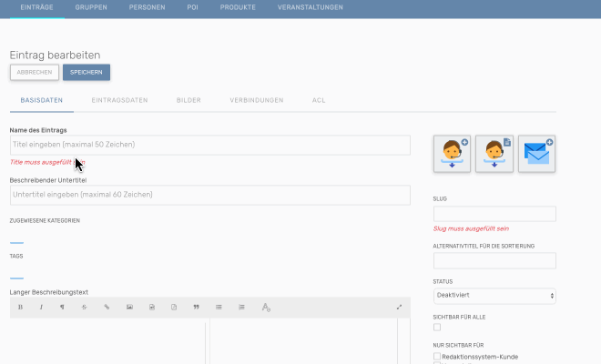Click the support agent icon with document badge
Image resolution: width=601 pixels, height=364 pixels.
coord(494,153)
